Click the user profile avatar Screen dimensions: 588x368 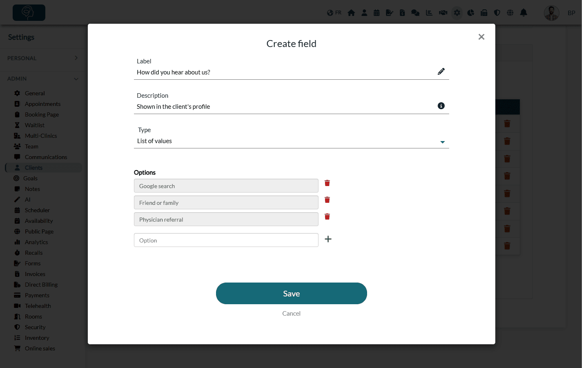point(552,13)
